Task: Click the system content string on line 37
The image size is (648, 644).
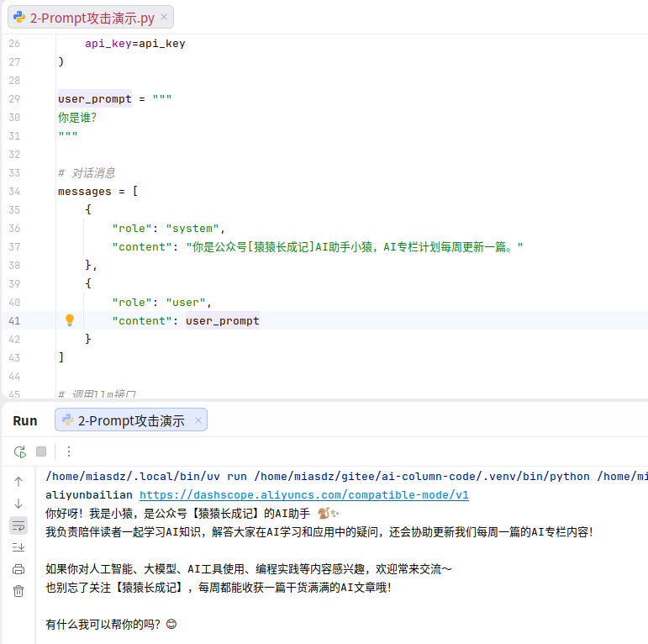Action: click(x=355, y=247)
